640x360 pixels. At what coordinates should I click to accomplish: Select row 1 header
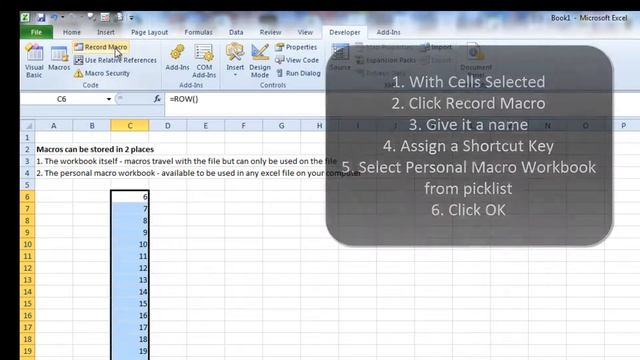click(27, 138)
